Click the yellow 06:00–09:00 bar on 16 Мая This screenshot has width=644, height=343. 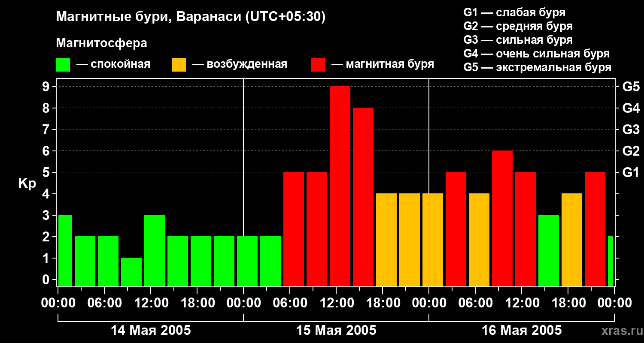click(479, 240)
